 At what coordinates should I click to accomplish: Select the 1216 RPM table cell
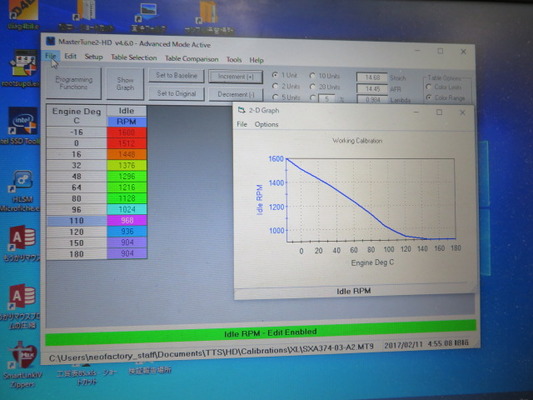126,187
